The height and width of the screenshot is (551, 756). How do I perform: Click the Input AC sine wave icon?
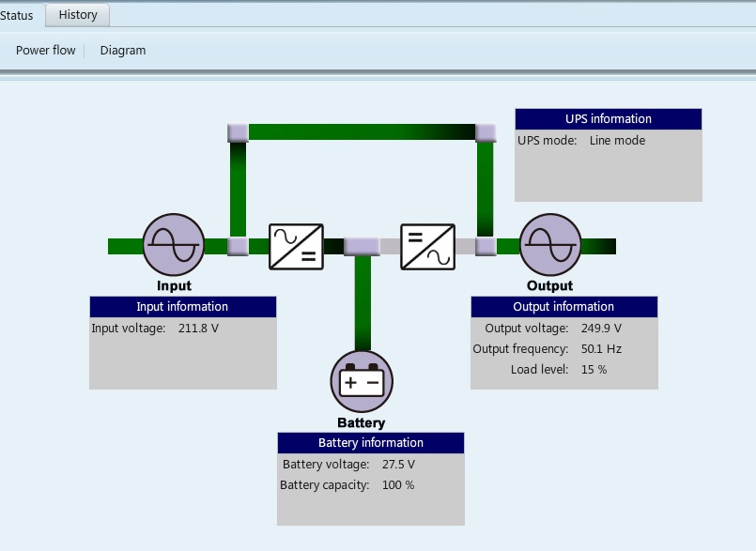tap(174, 245)
